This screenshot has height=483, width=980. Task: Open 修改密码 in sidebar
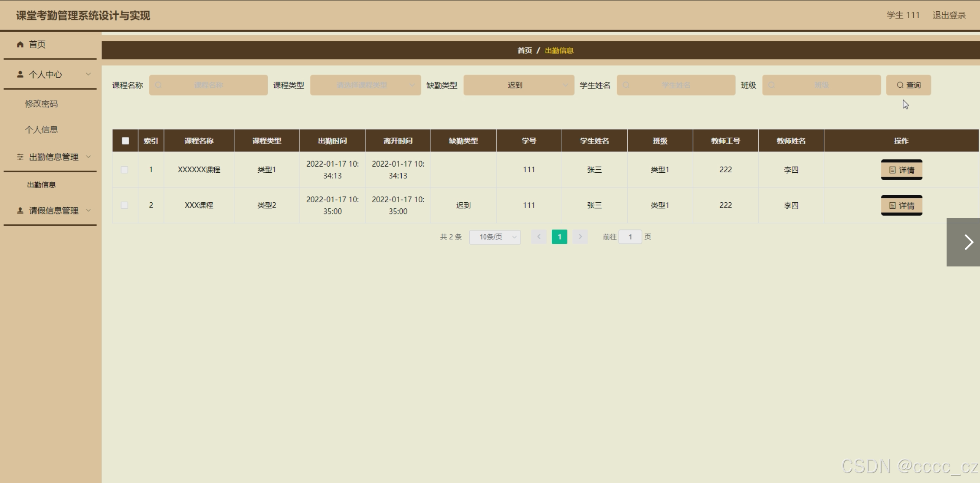[41, 104]
